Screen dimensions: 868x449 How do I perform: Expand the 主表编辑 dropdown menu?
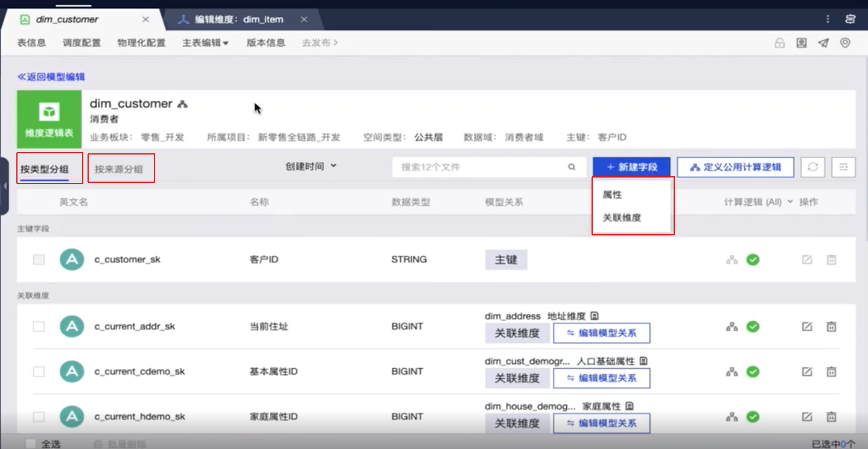pos(205,43)
